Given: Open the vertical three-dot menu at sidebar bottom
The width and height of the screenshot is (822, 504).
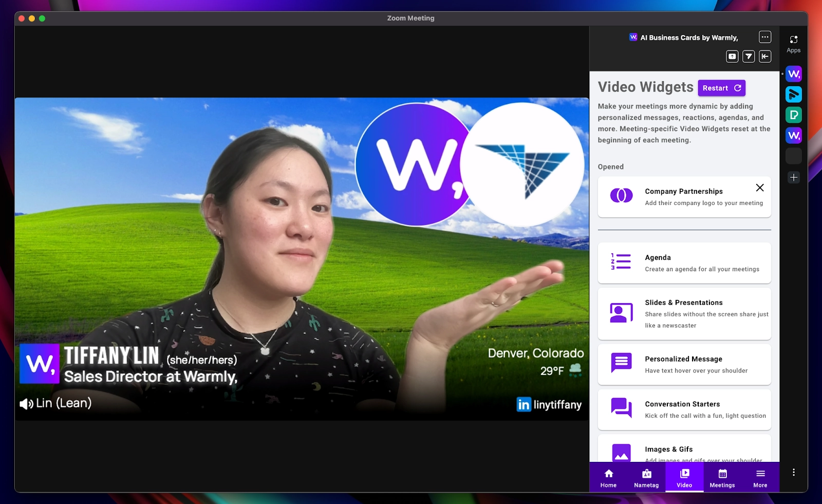Looking at the screenshot, I should click(x=794, y=472).
